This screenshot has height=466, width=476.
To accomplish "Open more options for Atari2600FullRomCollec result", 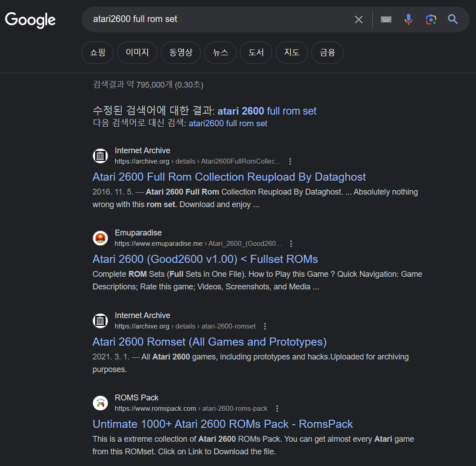I will click(x=290, y=161).
